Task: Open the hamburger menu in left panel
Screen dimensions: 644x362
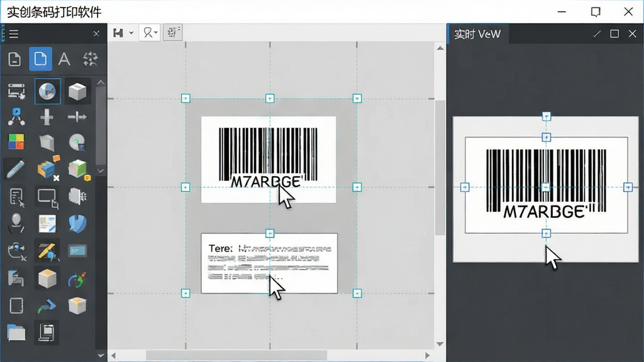Action: [x=14, y=34]
